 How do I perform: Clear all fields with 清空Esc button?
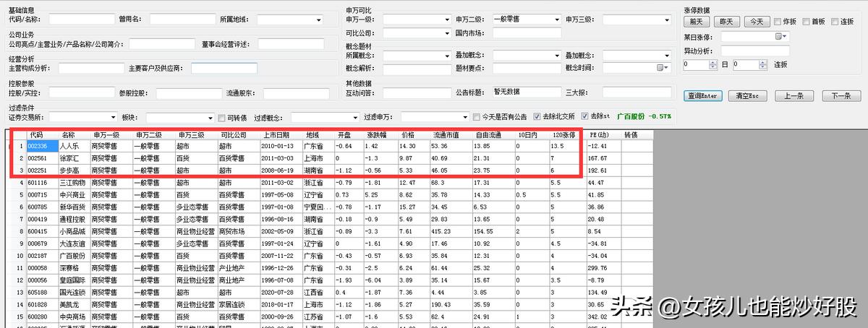tap(747, 95)
